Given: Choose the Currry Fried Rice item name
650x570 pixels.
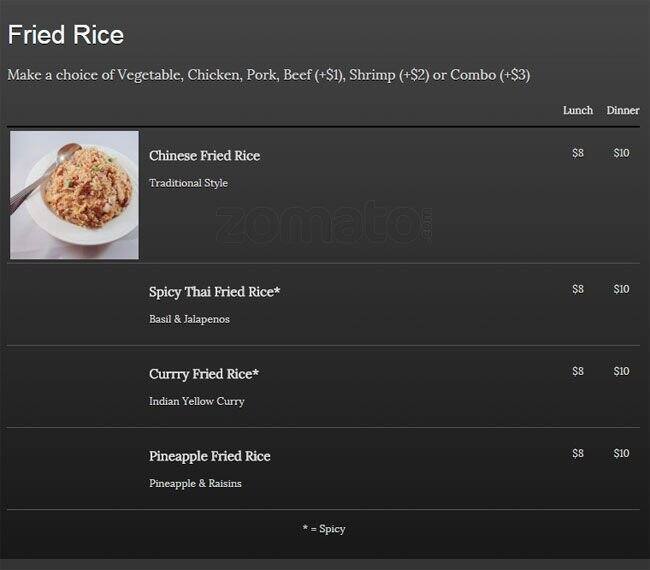Looking at the screenshot, I should pyautogui.click(x=204, y=374).
